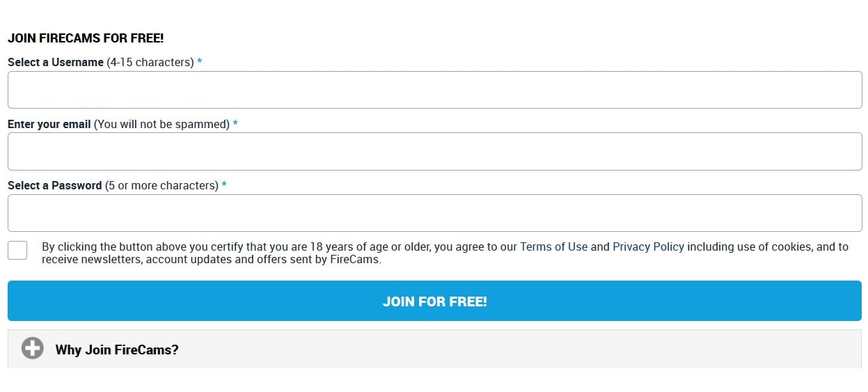Click the Select a Password label text
The width and height of the screenshot is (868, 392).
(x=54, y=185)
